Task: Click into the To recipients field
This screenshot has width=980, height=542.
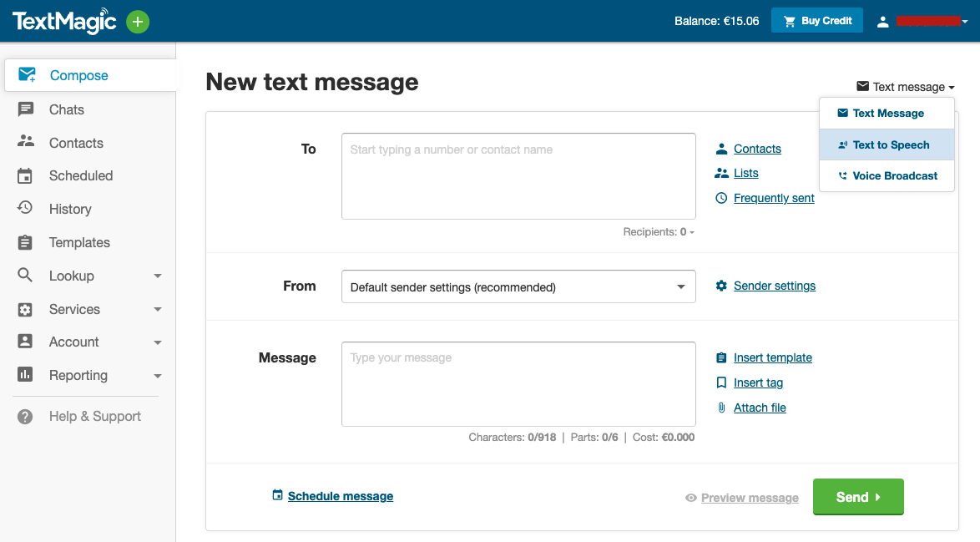Action: tap(518, 176)
